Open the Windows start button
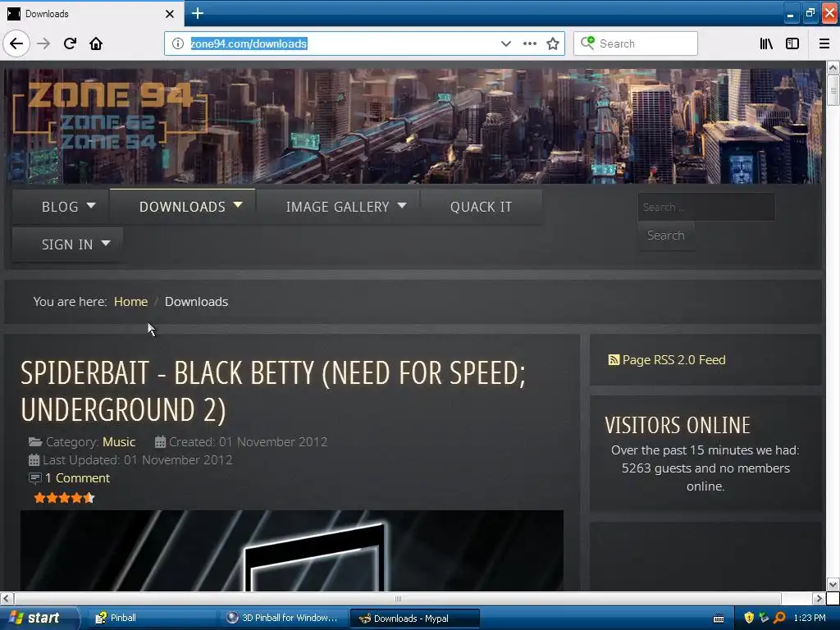 39,619
